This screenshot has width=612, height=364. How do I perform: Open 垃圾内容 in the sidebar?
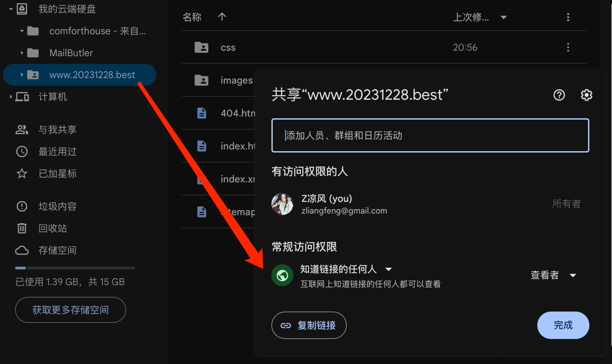coord(57,206)
